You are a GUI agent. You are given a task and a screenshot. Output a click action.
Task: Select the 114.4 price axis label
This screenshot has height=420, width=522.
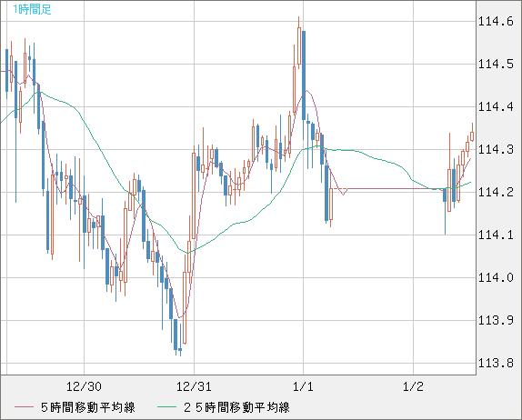496,107
